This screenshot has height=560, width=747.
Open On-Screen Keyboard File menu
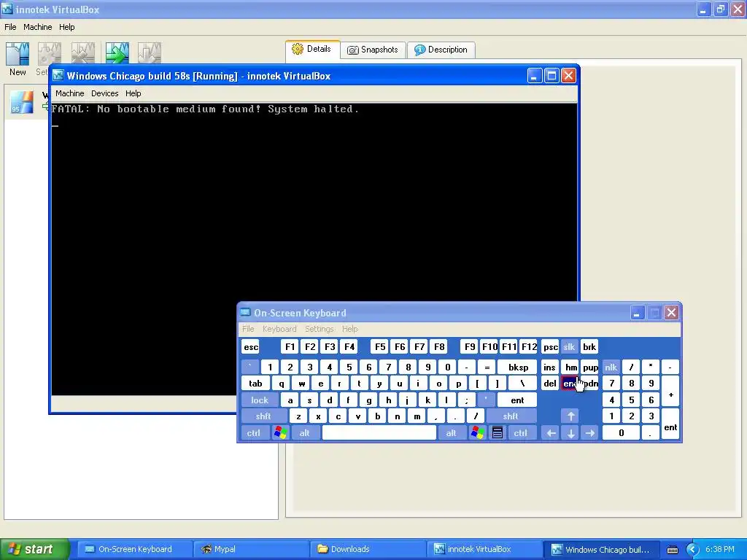click(248, 329)
